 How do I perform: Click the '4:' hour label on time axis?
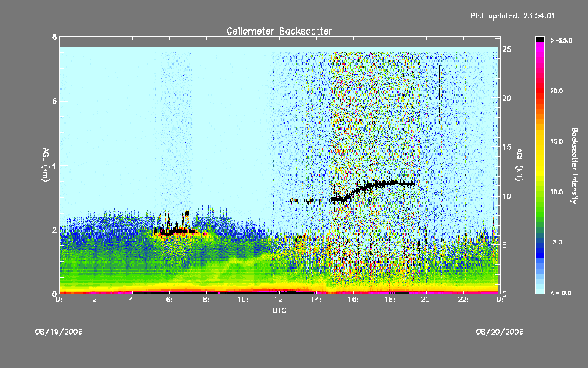click(x=133, y=300)
